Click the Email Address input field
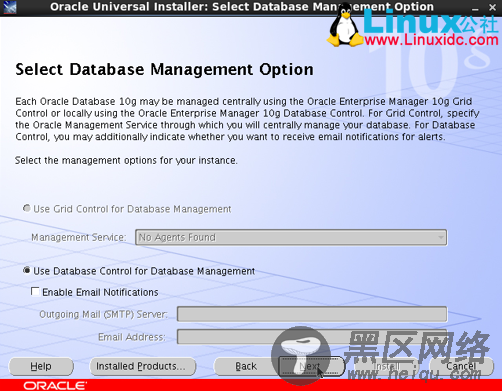This screenshot has height=391, width=503. point(312,337)
